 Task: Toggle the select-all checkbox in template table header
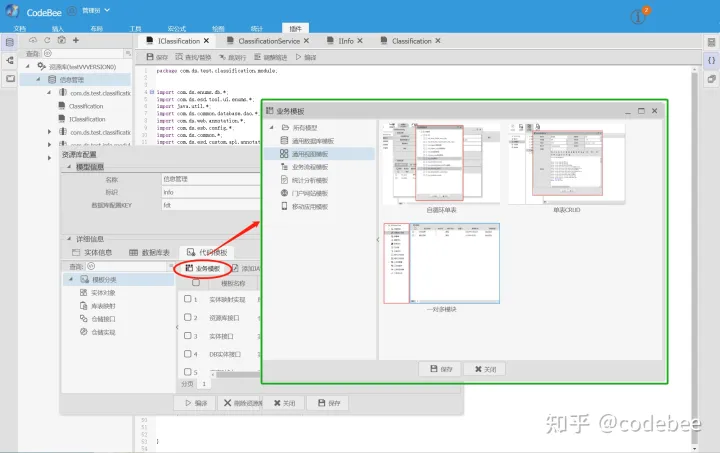click(196, 283)
